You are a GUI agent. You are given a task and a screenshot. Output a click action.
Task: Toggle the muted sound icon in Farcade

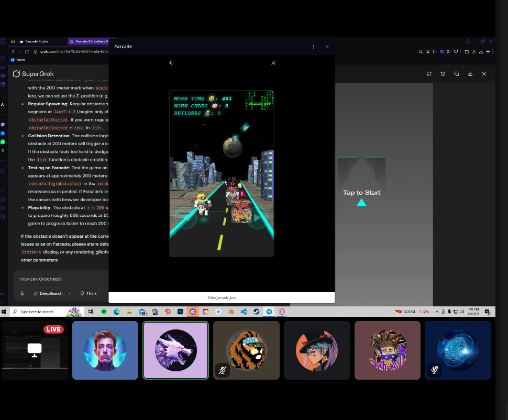click(x=273, y=62)
